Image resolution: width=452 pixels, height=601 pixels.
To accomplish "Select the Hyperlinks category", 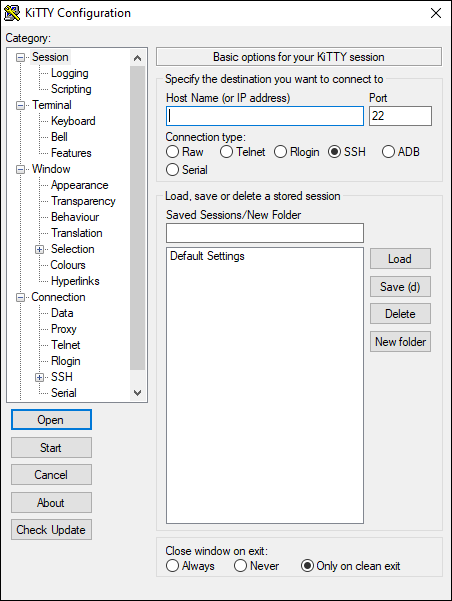I will point(75,281).
